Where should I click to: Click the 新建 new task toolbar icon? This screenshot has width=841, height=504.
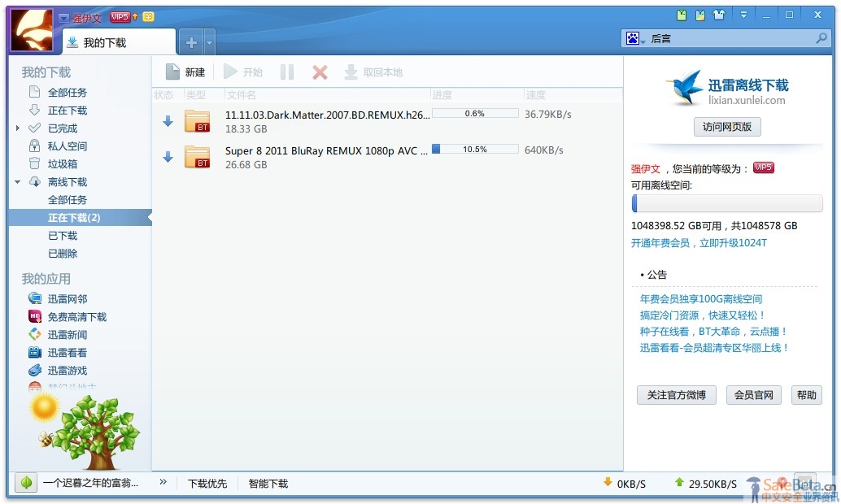coord(172,72)
